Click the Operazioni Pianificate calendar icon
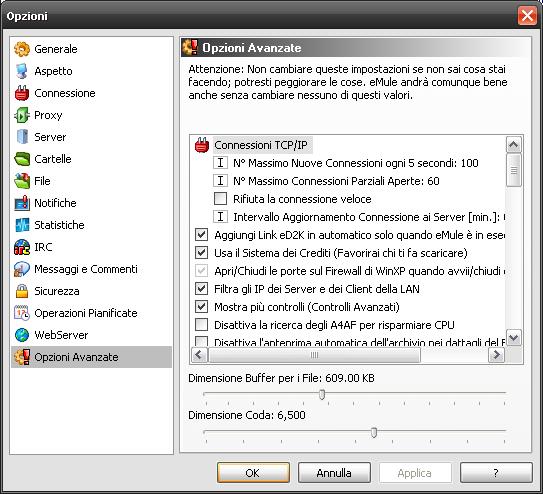This screenshot has width=543, height=494. click(22, 313)
